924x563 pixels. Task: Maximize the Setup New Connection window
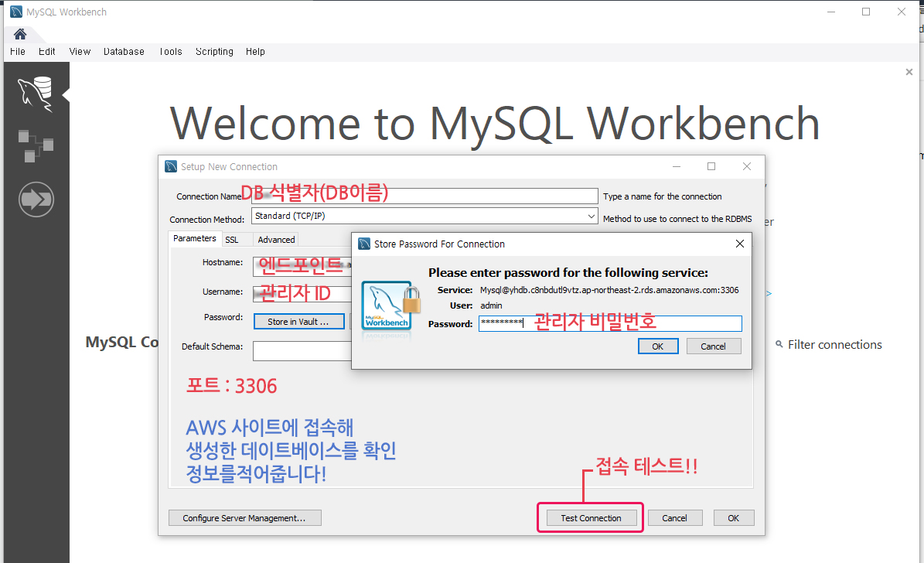pyautogui.click(x=711, y=166)
